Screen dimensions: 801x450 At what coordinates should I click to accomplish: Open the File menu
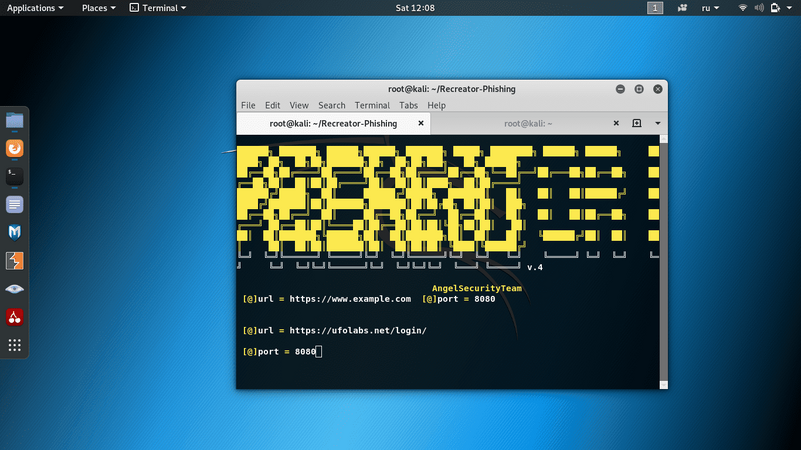248,105
